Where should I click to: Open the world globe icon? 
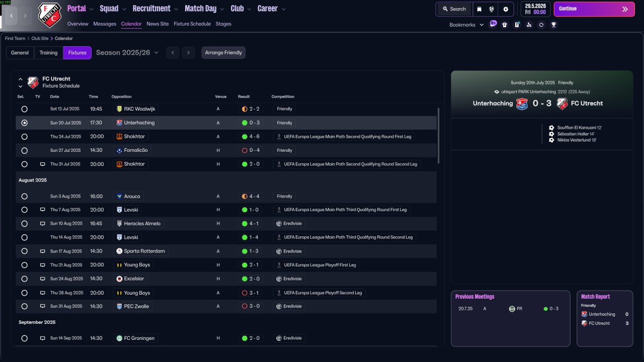coord(492,9)
